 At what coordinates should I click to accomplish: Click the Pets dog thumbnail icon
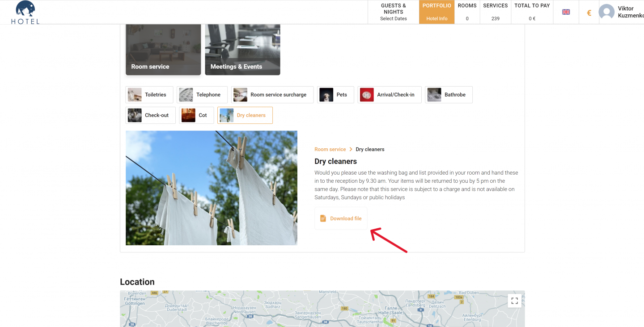coord(326,95)
